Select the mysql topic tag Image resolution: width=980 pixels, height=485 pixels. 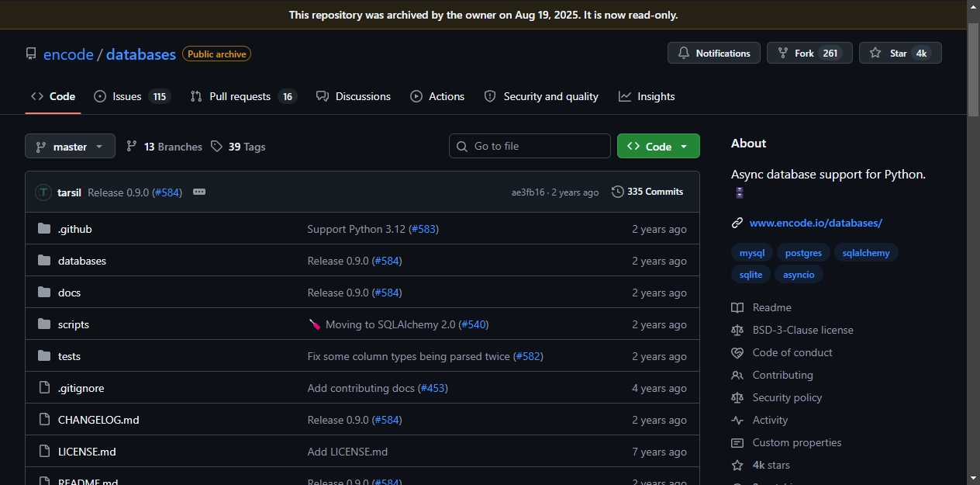click(x=752, y=253)
